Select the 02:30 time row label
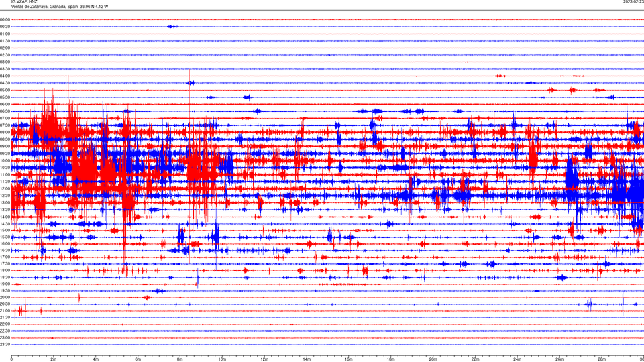This screenshot has width=644, height=362. pyautogui.click(x=5, y=55)
